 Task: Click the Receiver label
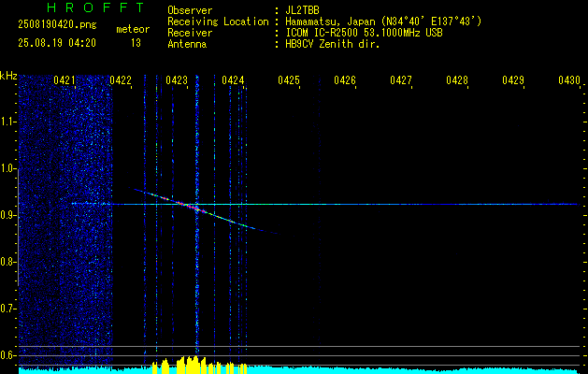tap(190, 33)
